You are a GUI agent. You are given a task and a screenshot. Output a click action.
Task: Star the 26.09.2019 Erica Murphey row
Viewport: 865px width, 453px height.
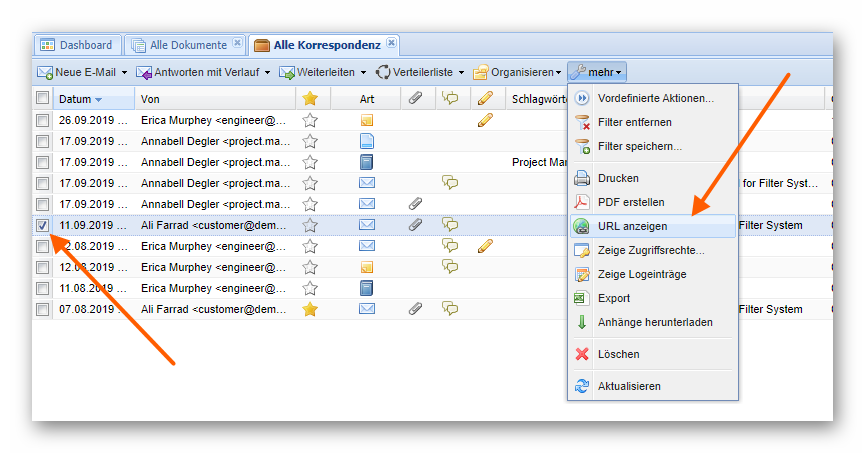pos(310,120)
